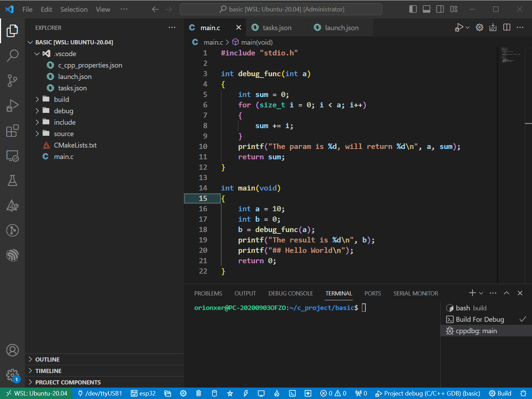Toggle the Secondary Side Bar layout button
Viewport: 532px width, 399px height.
pos(440,9)
